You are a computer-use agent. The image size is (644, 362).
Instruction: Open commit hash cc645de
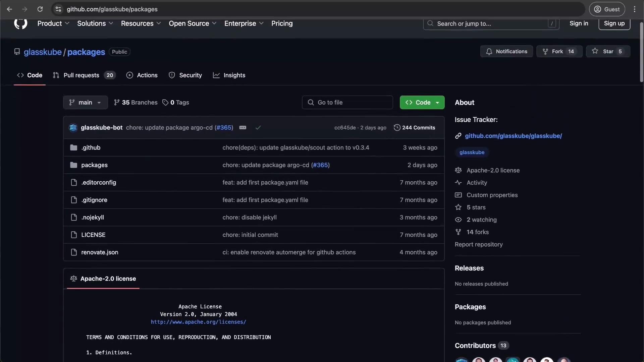[x=345, y=128]
